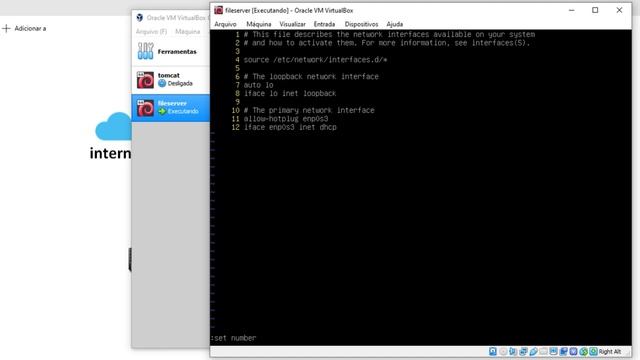This screenshot has height=360, width=640.
Task: Click the Desligada state icon under tomcat
Action: (162, 83)
